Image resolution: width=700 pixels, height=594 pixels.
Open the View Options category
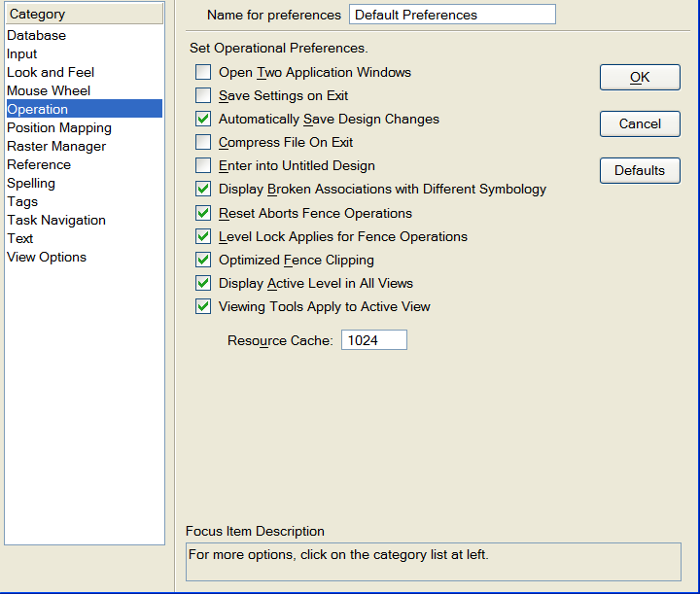[x=85, y=257]
